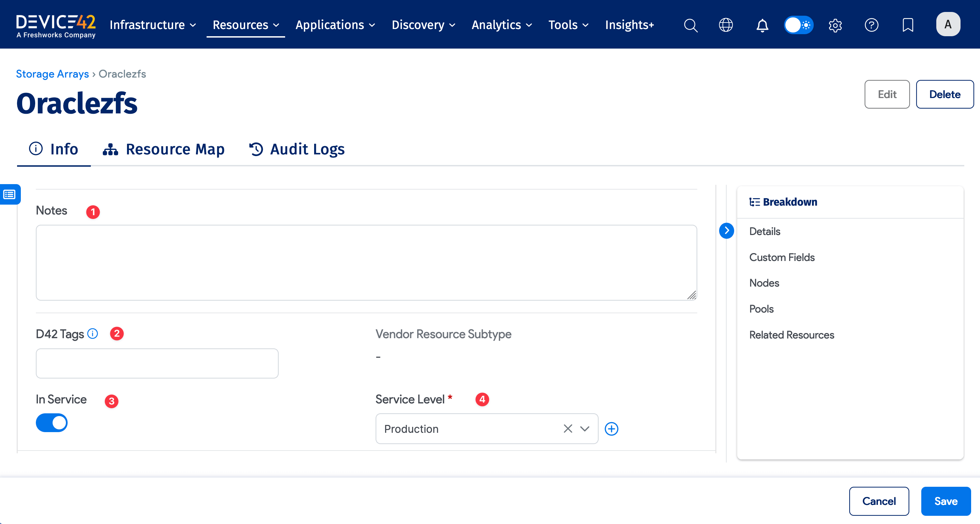
Task: Click the D42 Tags info icon
Action: coord(93,334)
